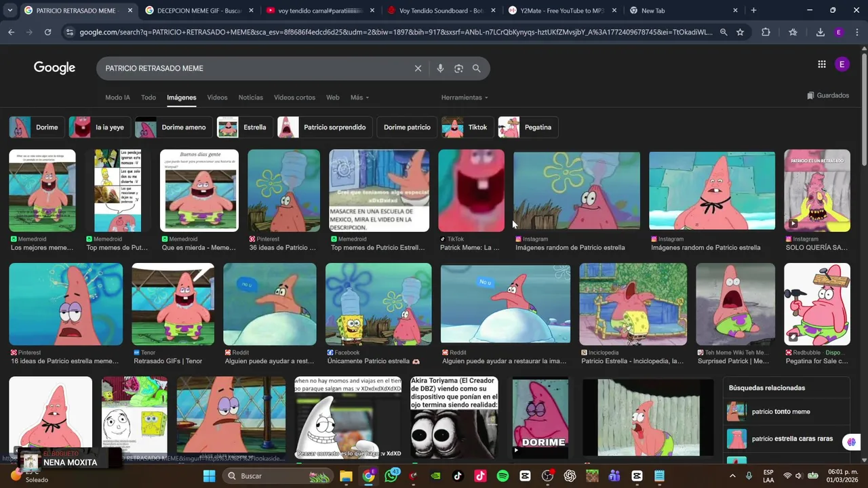Open Windows Start menu

point(209,476)
